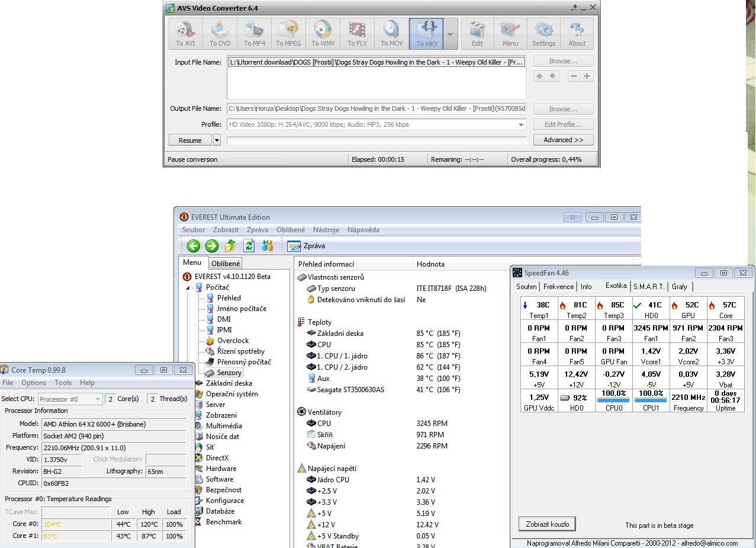Open the Tools menu in Core Temp
Screen dimensions: 756x548
(63, 383)
